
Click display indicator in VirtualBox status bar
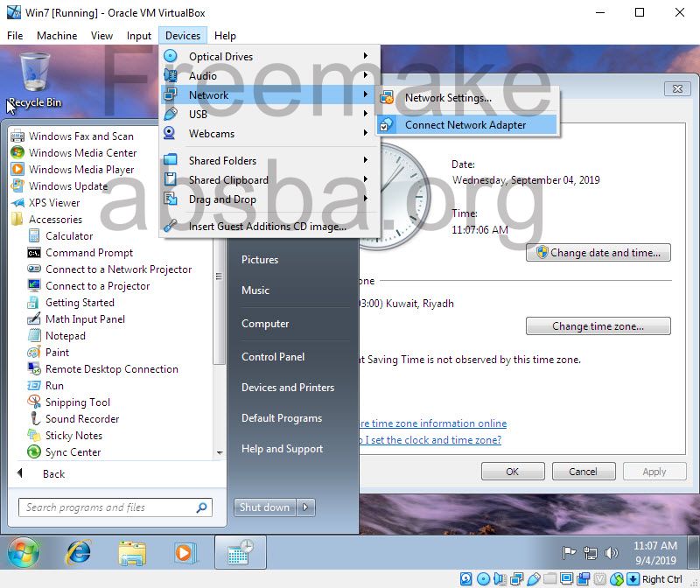point(566,579)
